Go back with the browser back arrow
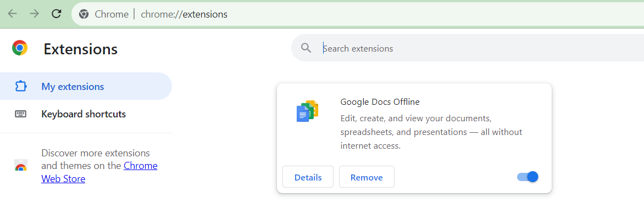Screen dimensions: 644x220 point(13,14)
